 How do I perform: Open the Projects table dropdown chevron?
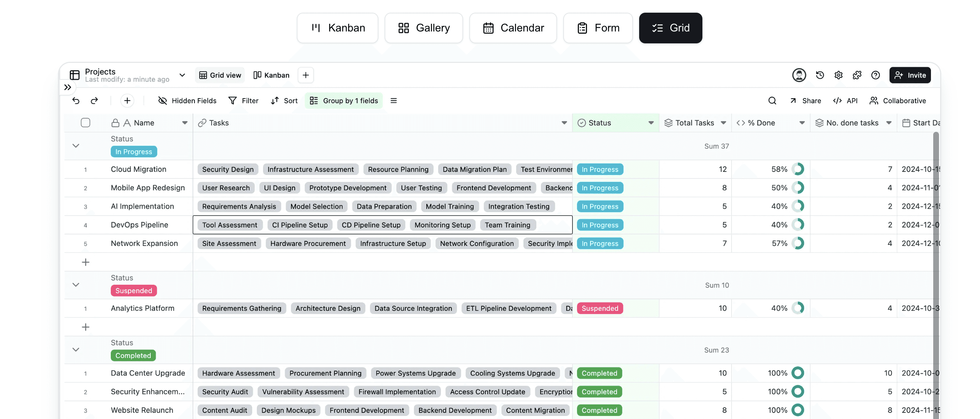pyautogui.click(x=183, y=75)
